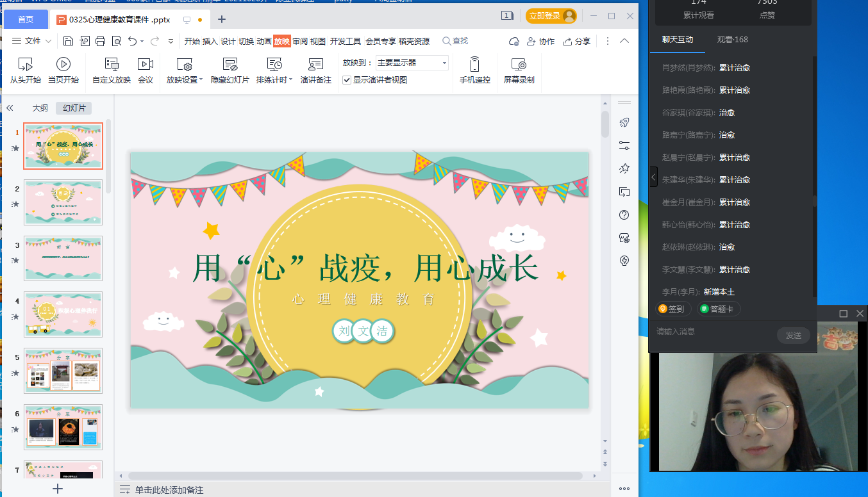Select slide 5 thumbnail
868x497 pixels.
coord(63,370)
